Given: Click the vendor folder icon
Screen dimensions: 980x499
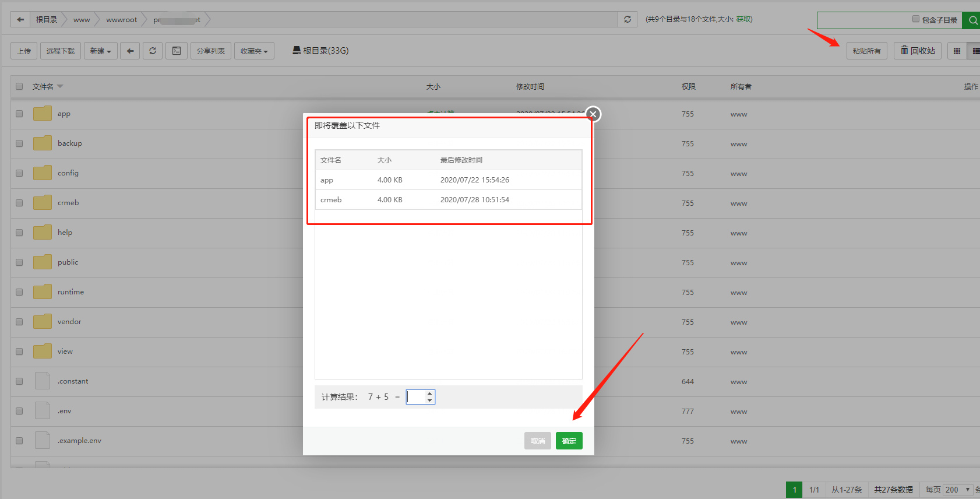Looking at the screenshot, I should [43, 322].
